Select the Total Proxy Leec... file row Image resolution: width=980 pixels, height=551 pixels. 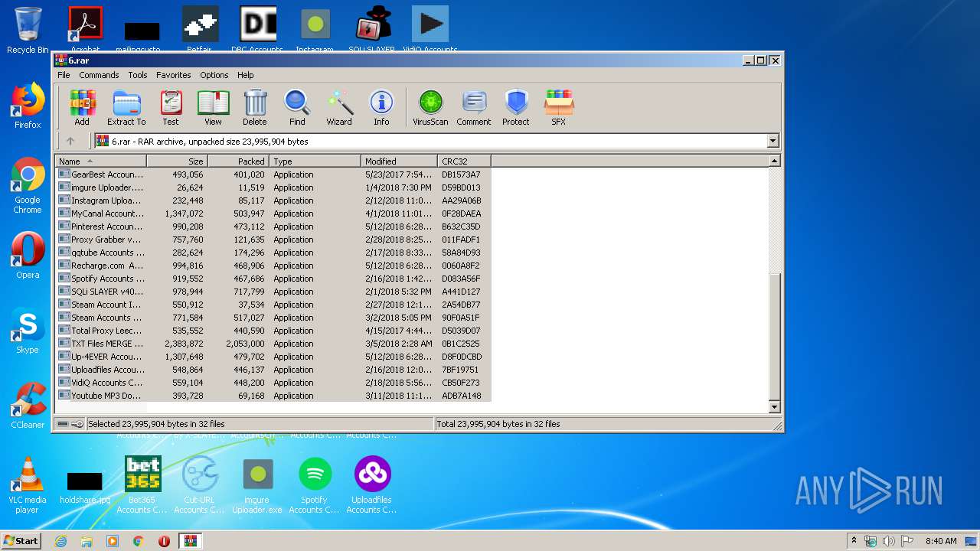(273, 331)
